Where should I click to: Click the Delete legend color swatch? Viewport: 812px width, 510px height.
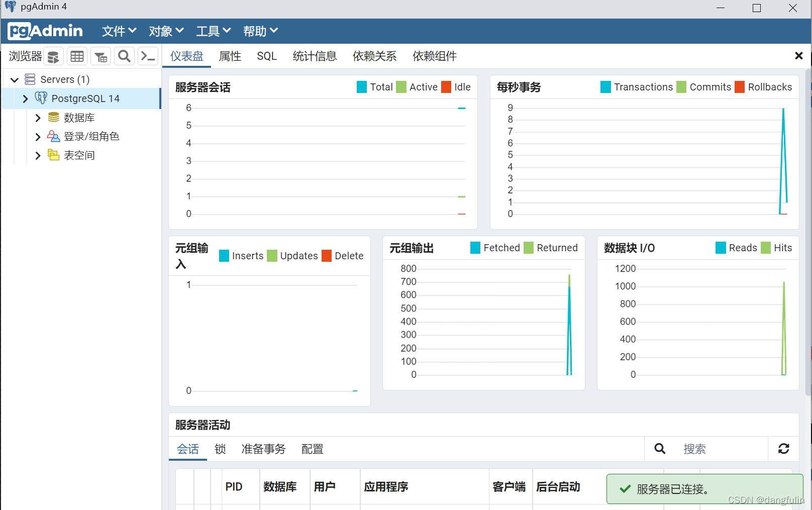pos(327,256)
